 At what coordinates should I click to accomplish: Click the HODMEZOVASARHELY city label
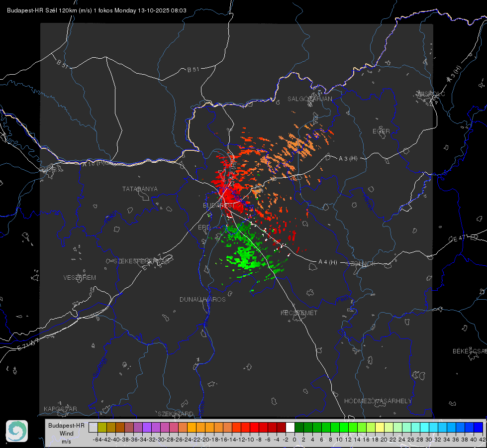click(378, 401)
